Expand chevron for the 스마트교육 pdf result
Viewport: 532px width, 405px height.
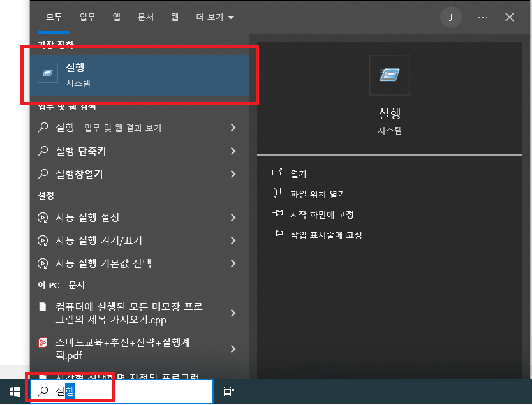tap(233, 349)
